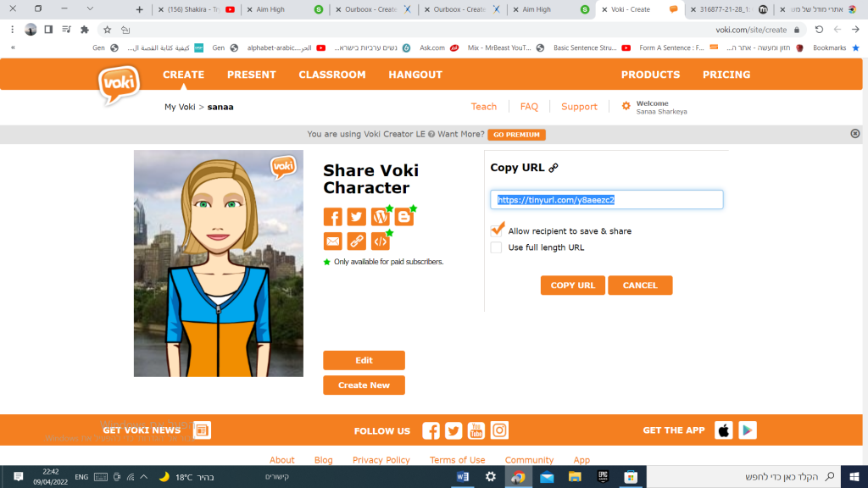Click the Google Play app icon
Screen dimensions: 868x488
point(747,430)
